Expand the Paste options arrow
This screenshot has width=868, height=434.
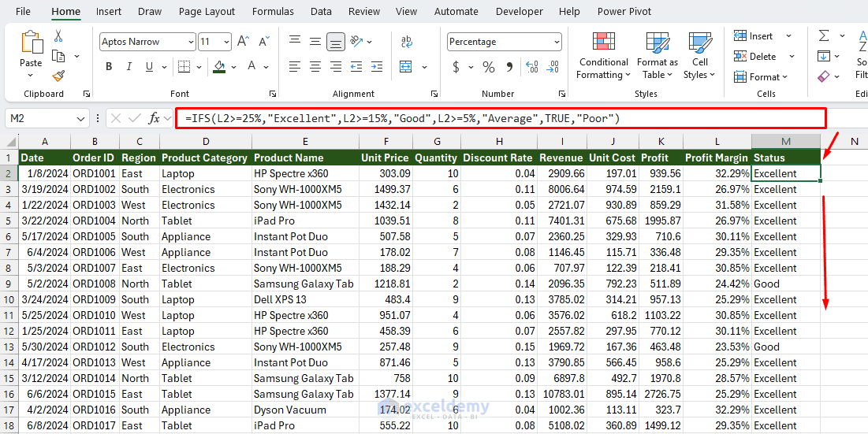point(31,76)
